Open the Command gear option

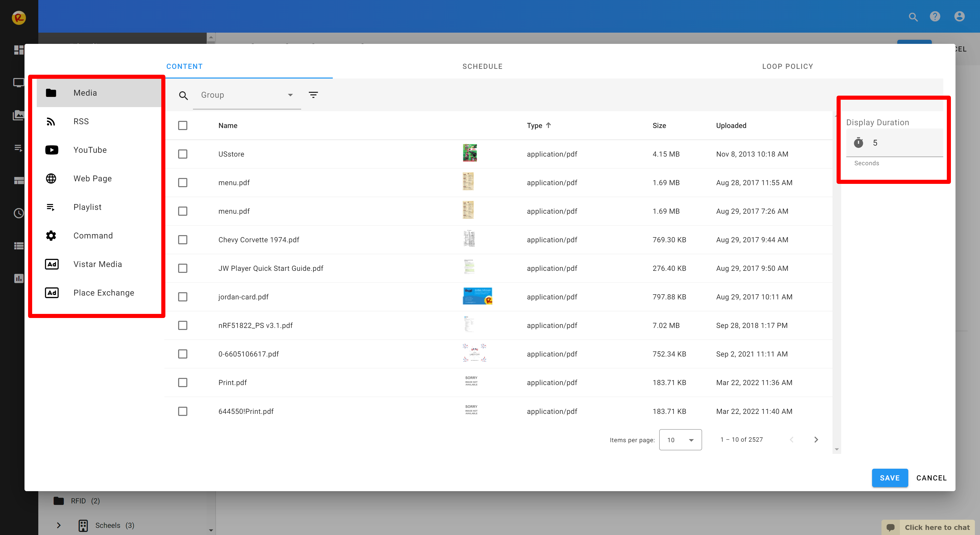(x=51, y=235)
